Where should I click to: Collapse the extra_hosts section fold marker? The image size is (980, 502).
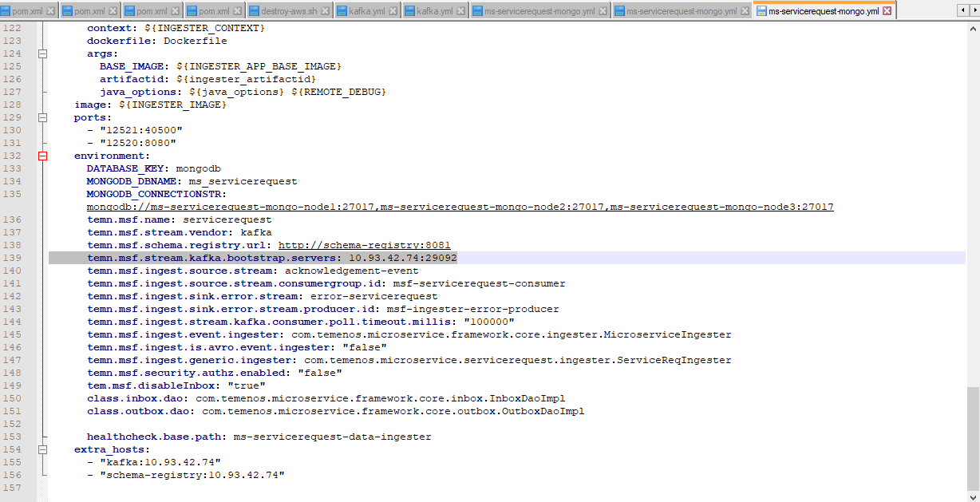click(x=43, y=449)
